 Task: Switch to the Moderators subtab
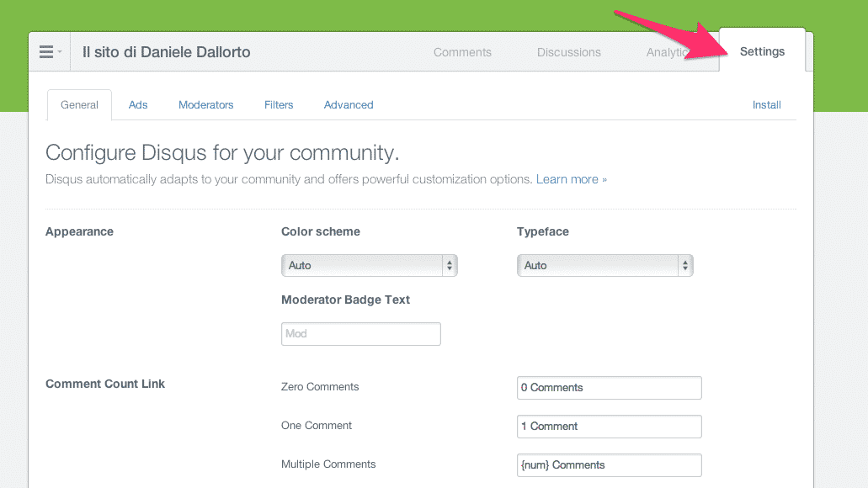tap(205, 105)
